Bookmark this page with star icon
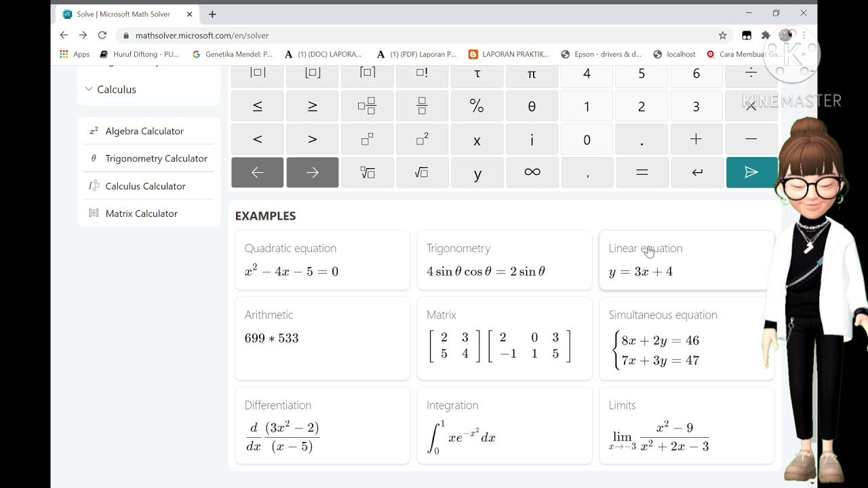868x488 pixels. (x=723, y=35)
